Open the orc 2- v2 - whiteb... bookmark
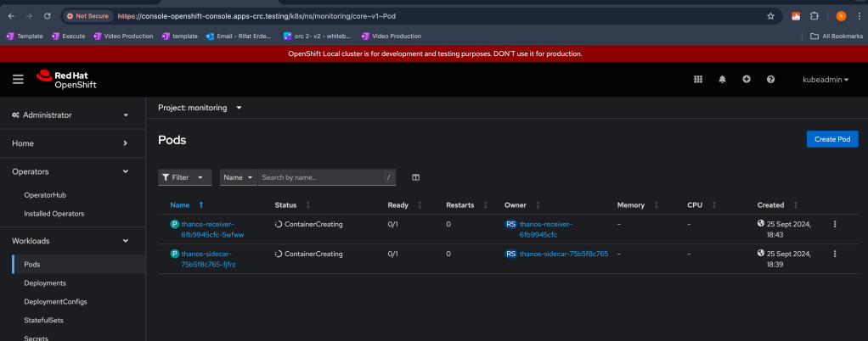 coord(318,36)
